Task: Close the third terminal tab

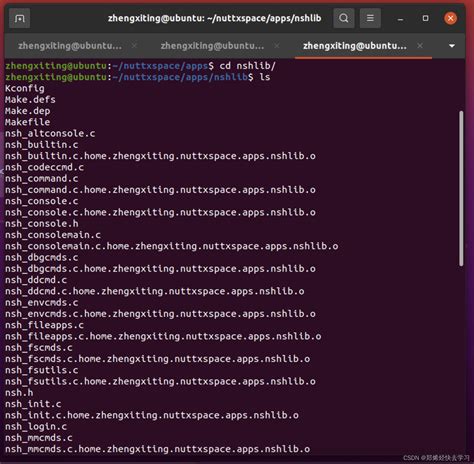Action: (420, 46)
